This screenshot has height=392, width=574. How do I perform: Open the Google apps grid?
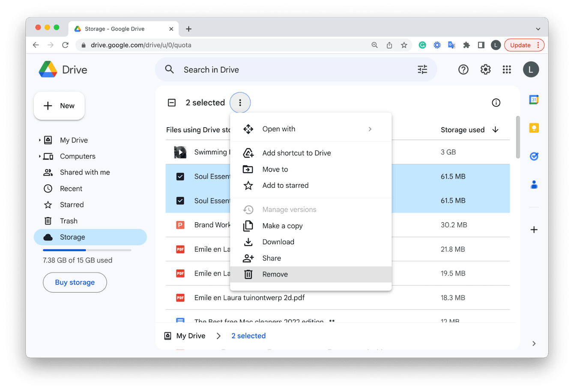pyautogui.click(x=507, y=69)
